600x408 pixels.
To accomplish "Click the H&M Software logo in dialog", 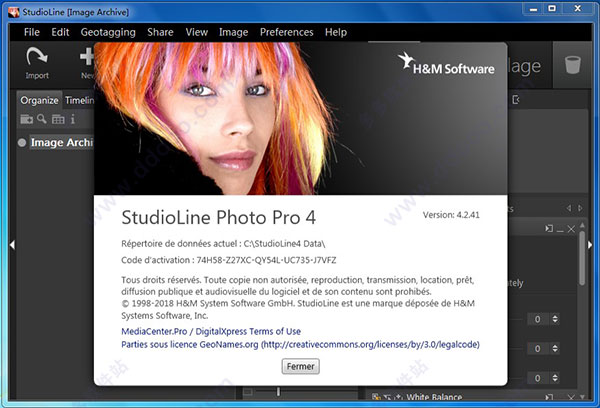I will coord(446,64).
